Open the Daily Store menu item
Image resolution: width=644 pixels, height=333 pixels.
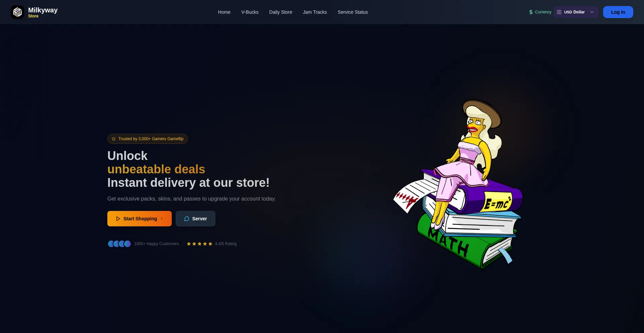point(281,12)
